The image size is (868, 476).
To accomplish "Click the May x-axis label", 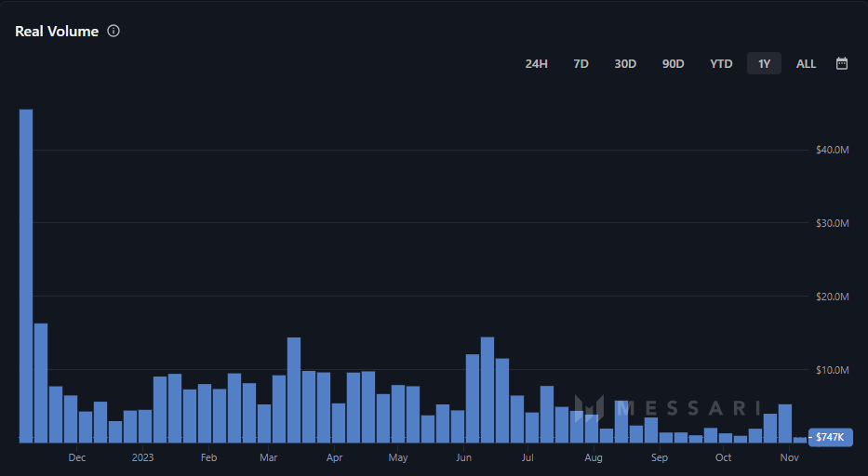I will coord(398,457).
